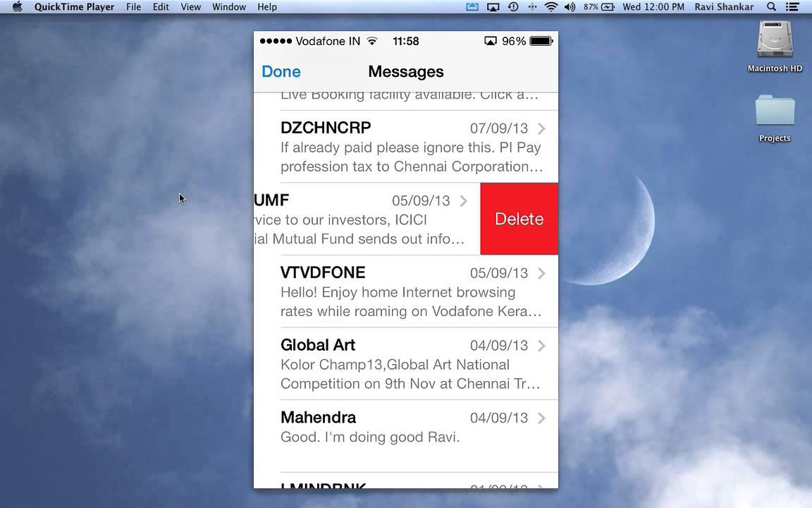Click the phone's 96% battery indicator

coord(527,41)
